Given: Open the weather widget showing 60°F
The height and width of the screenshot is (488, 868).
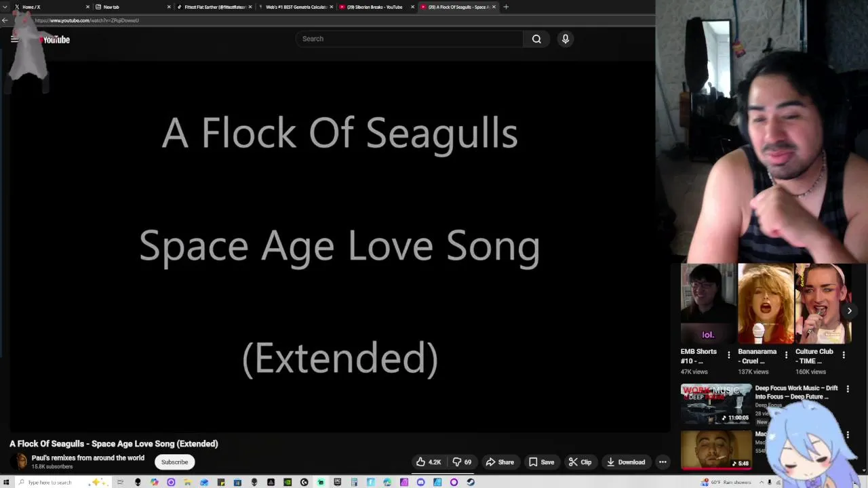Looking at the screenshot, I should (726, 482).
